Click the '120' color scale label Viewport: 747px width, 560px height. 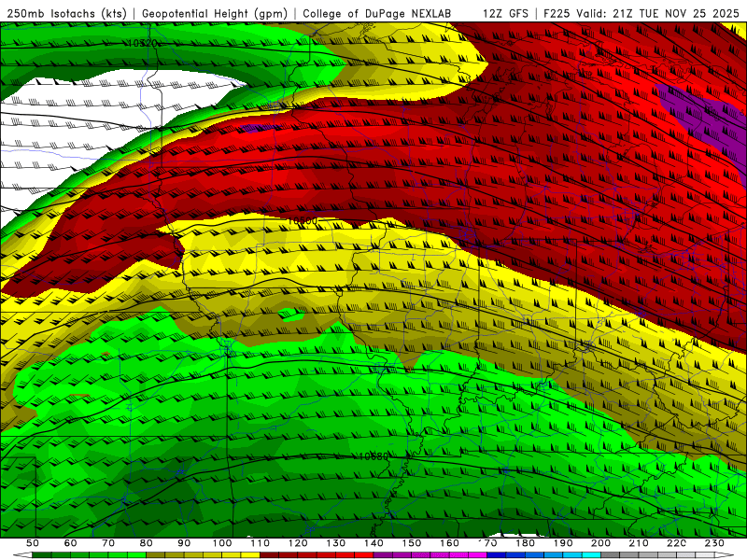(x=298, y=543)
